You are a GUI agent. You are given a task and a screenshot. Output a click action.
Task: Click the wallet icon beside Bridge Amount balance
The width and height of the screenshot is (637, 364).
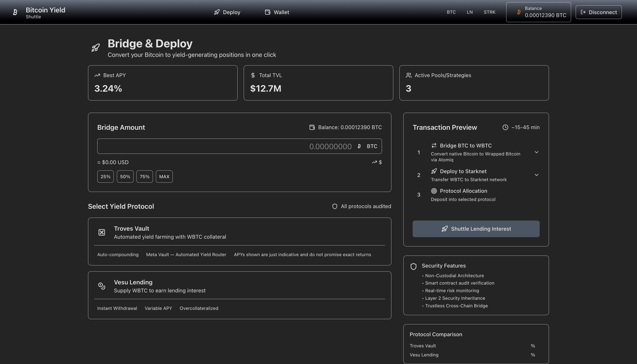click(x=312, y=127)
